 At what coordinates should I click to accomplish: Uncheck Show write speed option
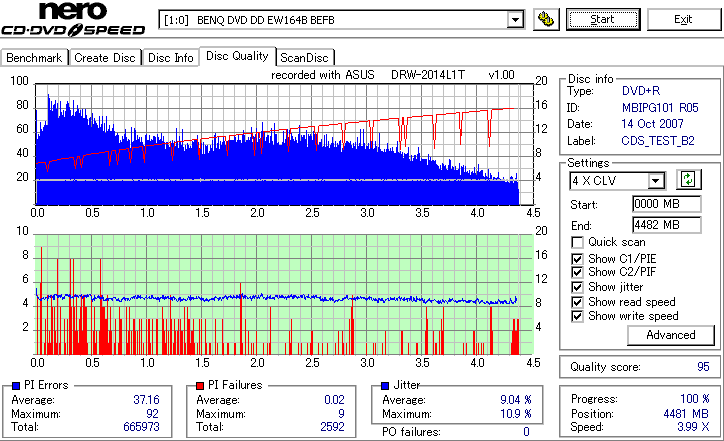click(577, 316)
